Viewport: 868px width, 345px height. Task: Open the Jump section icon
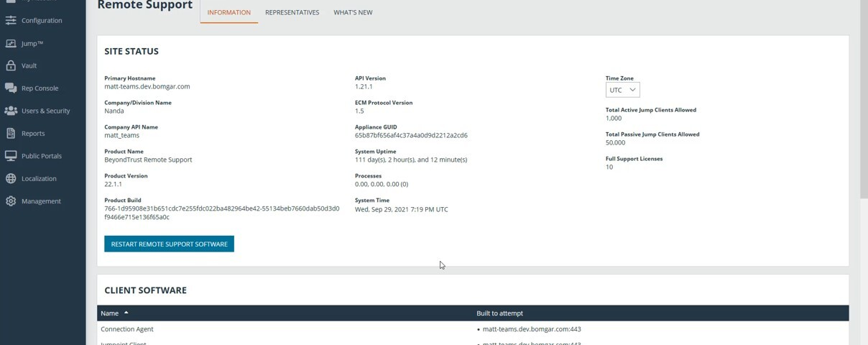point(11,43)
